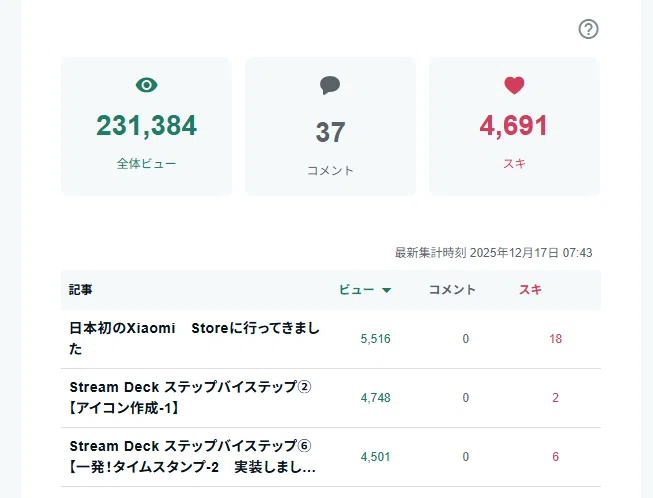Click the green eye views icon

tap(147, 85)
